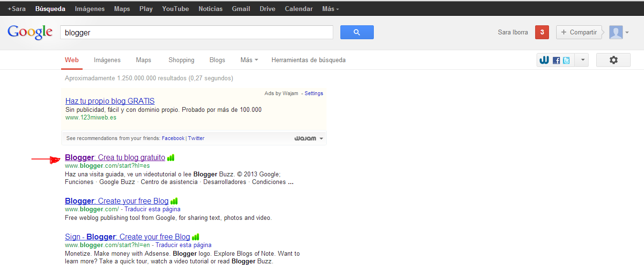Open the Más dropdown in the black bar
This screenshot has width=644, height=271.
pyautogui.click(x=331, y=9)
